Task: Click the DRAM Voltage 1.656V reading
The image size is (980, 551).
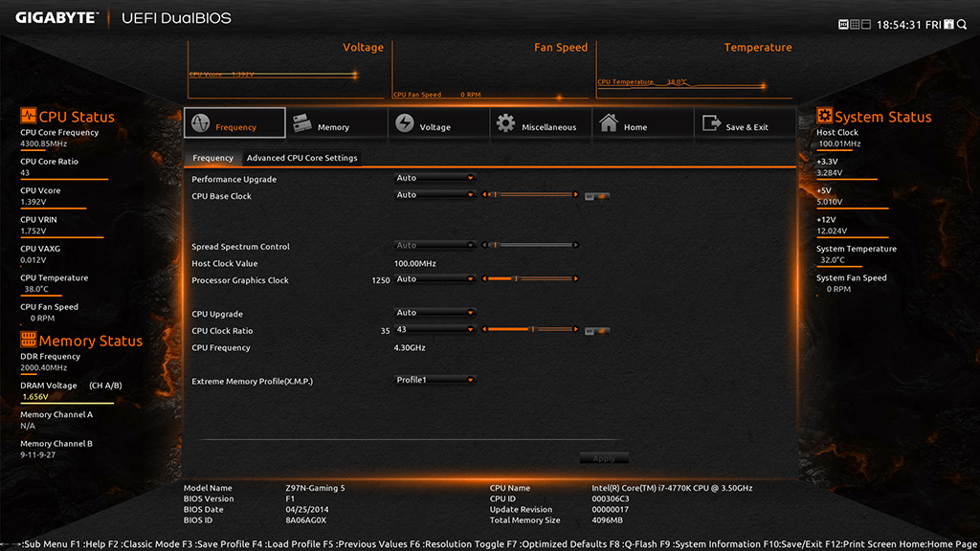Action: [35, 397]
